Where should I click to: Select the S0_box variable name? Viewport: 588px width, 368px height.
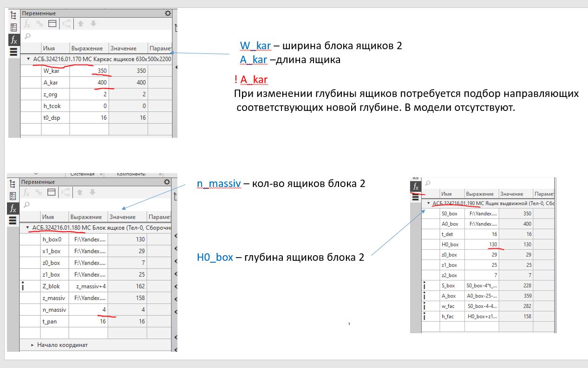click(450, 214)
